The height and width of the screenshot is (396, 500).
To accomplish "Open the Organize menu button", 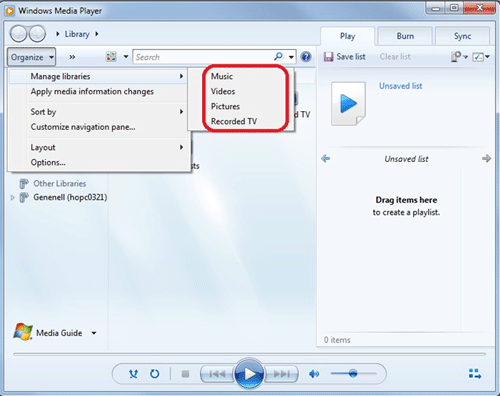I will tap(32, 57).
